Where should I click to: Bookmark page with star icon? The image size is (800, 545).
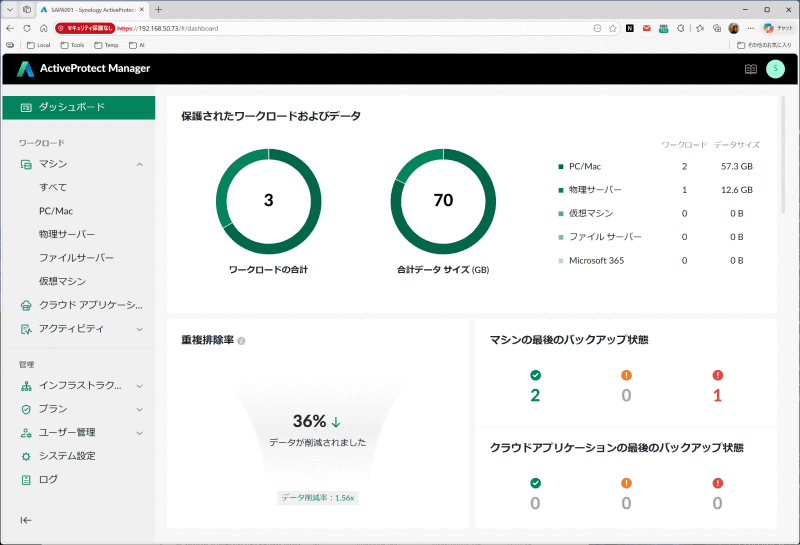(x=613, y=29)
